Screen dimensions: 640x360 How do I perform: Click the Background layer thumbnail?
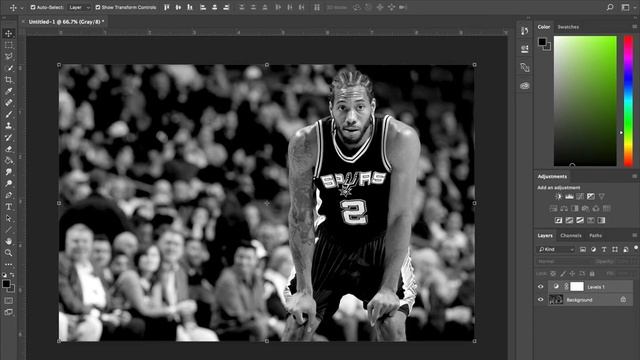point(556,300)
